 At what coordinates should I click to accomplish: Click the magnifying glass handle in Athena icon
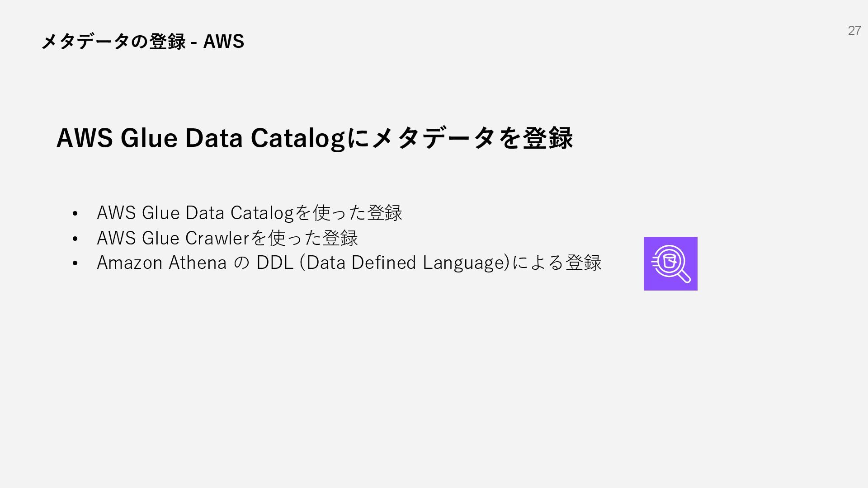tap(684, 276)
